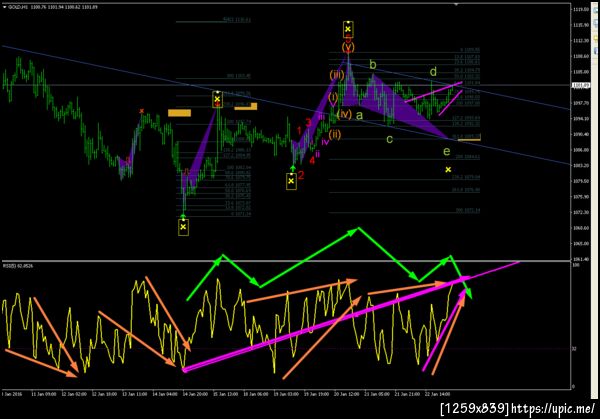Select the green wave label 'c'

[389, 139]
